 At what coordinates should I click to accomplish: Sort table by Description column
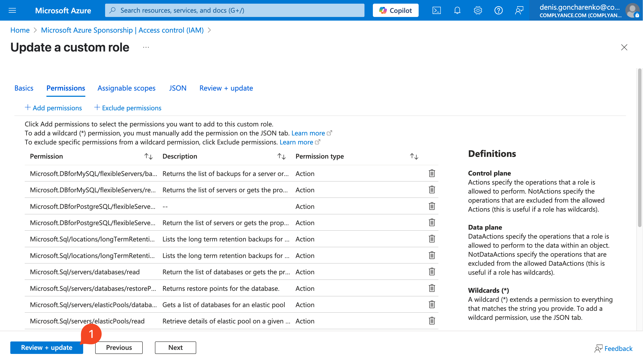(281, 156)
